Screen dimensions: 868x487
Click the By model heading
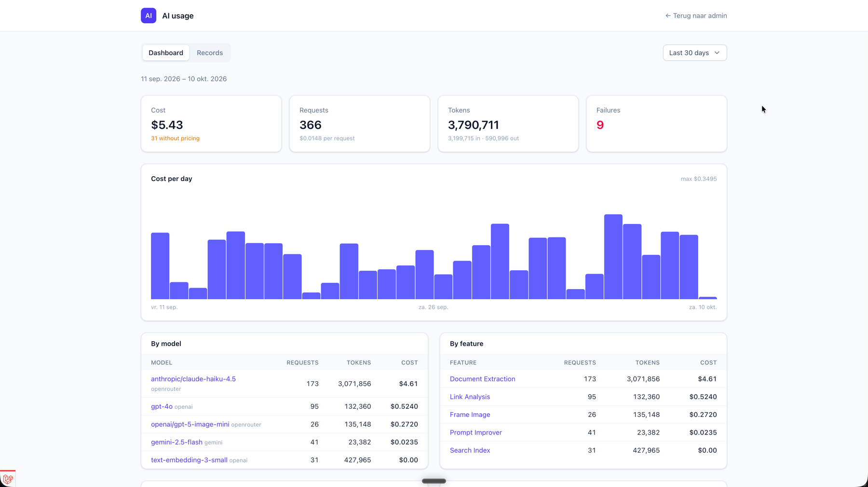[166, 344]
